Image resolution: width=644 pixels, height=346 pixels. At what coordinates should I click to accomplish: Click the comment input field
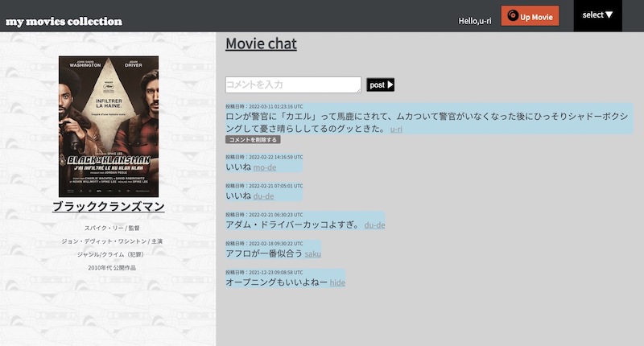point(293,84)
